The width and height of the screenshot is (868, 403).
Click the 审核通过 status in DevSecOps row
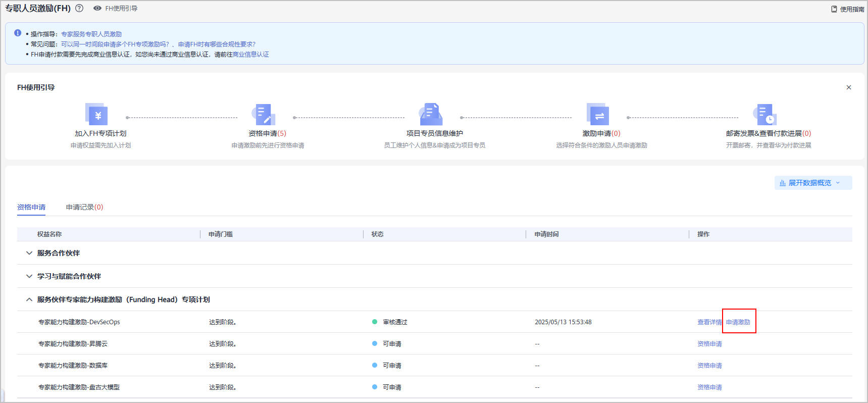(395, 322)
